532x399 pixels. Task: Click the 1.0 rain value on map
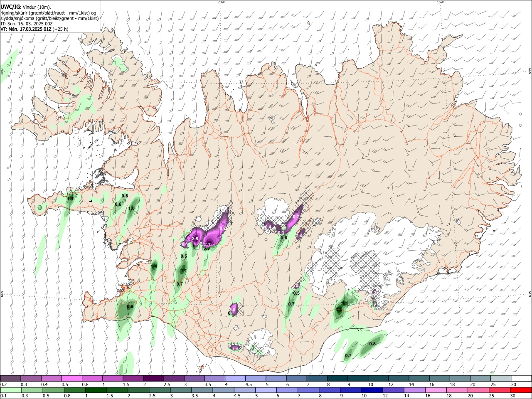(x=132, y=208)
